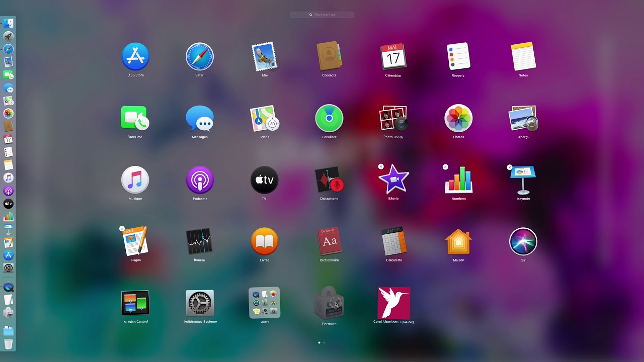Launch Musique in the Launchpad grid
The width and height of the screenshot is (644, 362).
135,180
